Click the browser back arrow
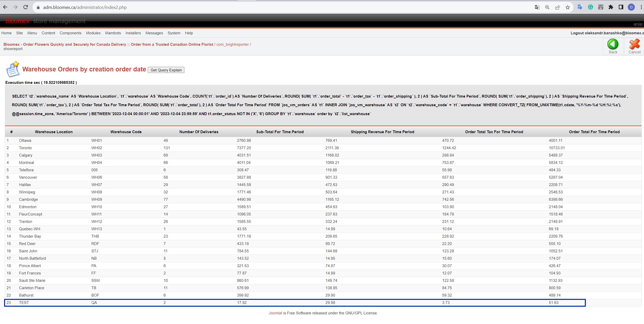This screenshot has height=324, width=644. click(5, 7)
